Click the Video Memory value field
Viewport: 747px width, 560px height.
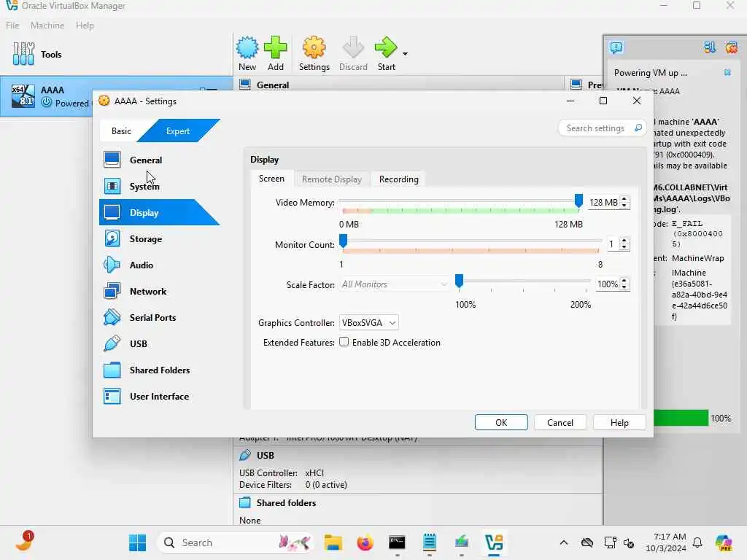coord(603,203)
